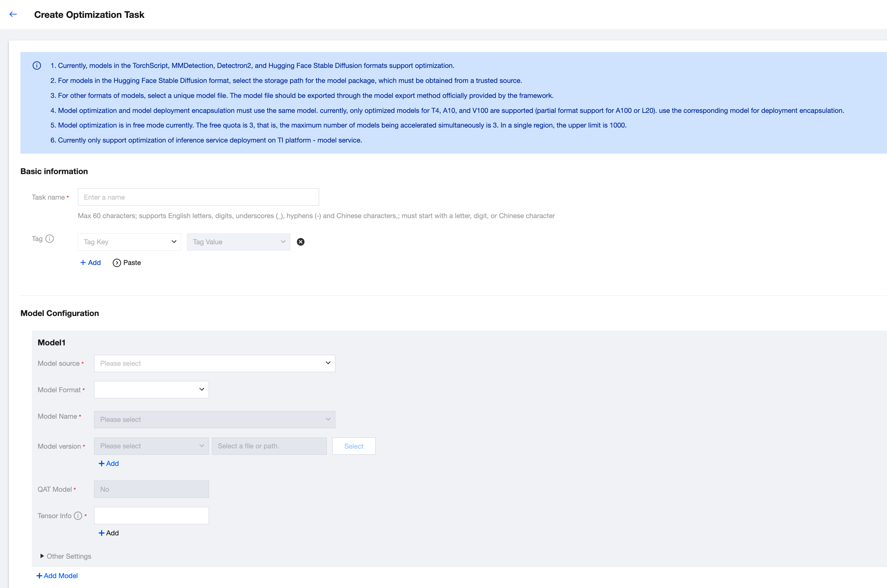Click Select button for model file
Screen dimensions: 887x588
point(354,446)
